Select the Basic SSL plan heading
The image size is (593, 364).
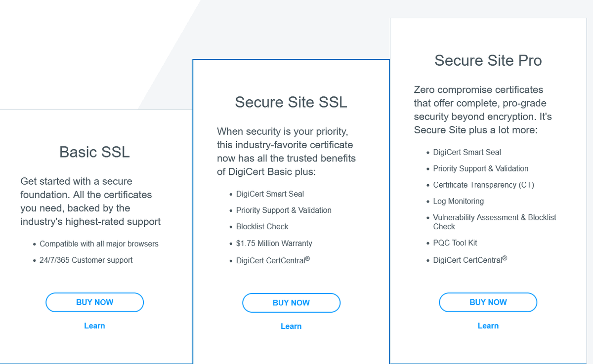pyautogui.click(x=94, y=153)
